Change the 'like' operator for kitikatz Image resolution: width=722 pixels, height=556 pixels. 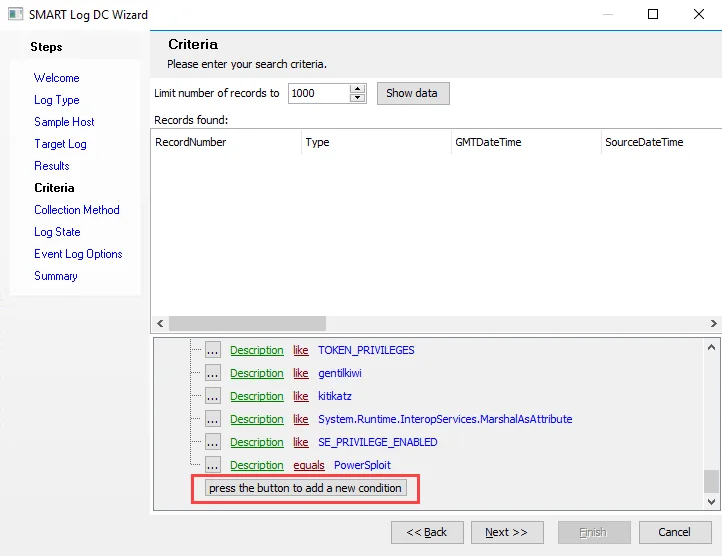(301, 396)
